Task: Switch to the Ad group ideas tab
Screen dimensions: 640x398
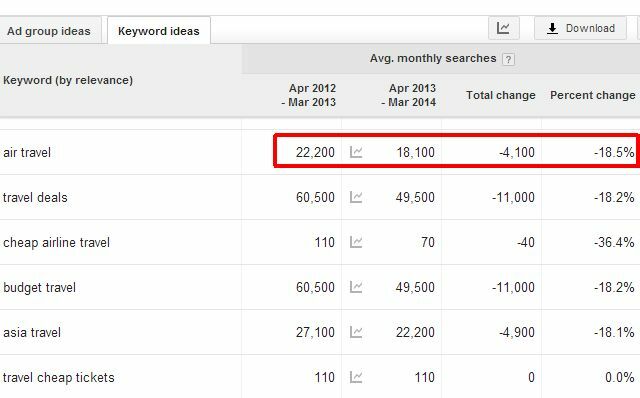Action: pyautogui.click(x=49, y=31)
